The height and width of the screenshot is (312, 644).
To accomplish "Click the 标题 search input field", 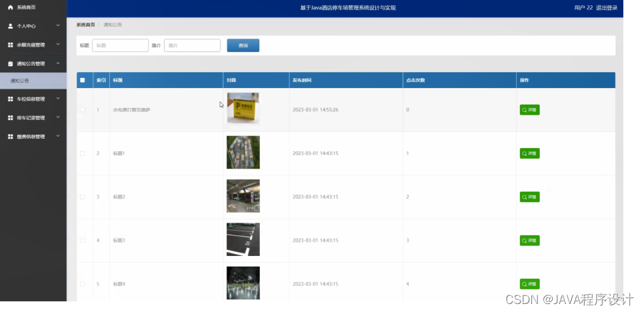I will [121, 45].
